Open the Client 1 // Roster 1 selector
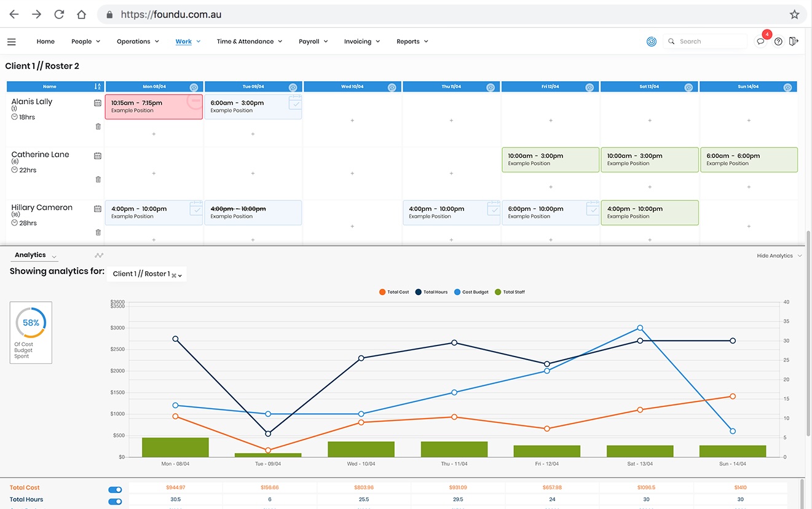The width and height of the screenshot is (812, 509). click(x=146, y=274)
